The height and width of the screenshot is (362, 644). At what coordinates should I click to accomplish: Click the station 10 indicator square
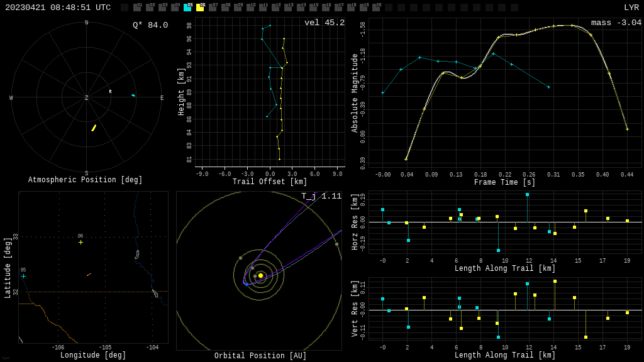click(250, 8)
